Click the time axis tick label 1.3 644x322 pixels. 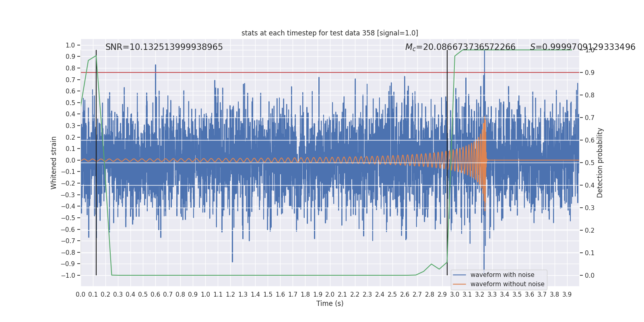(x=243, y=295)
